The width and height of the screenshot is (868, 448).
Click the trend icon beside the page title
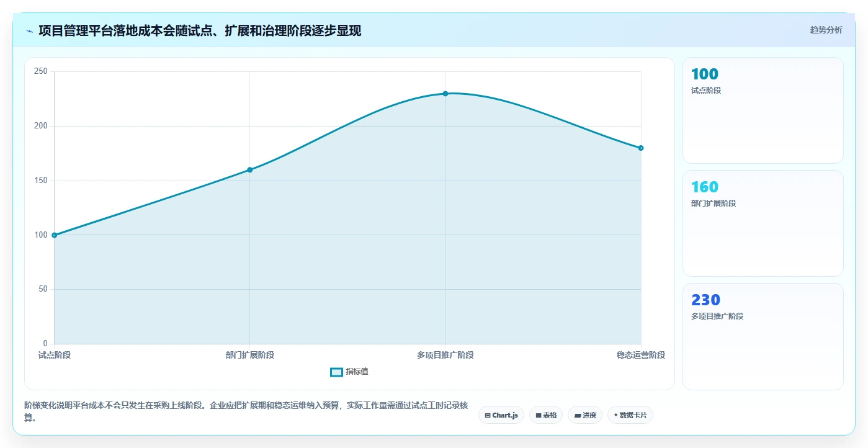29,31
